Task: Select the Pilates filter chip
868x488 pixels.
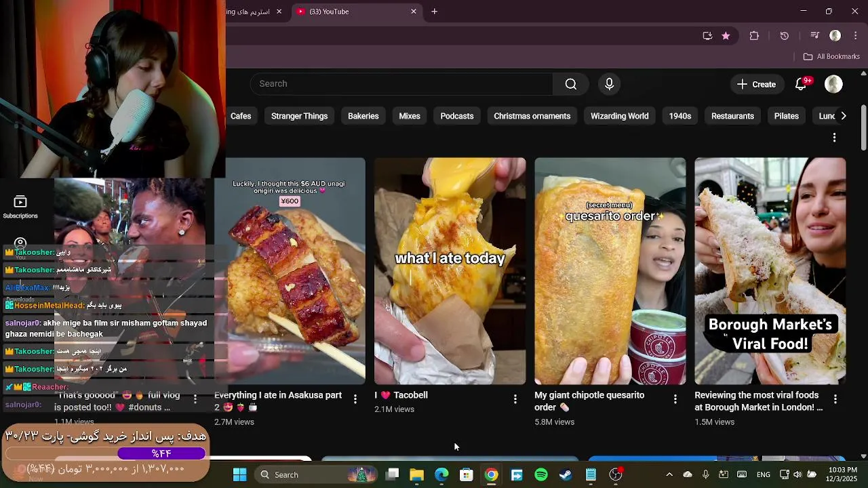Action: click(x=786, y=116)
